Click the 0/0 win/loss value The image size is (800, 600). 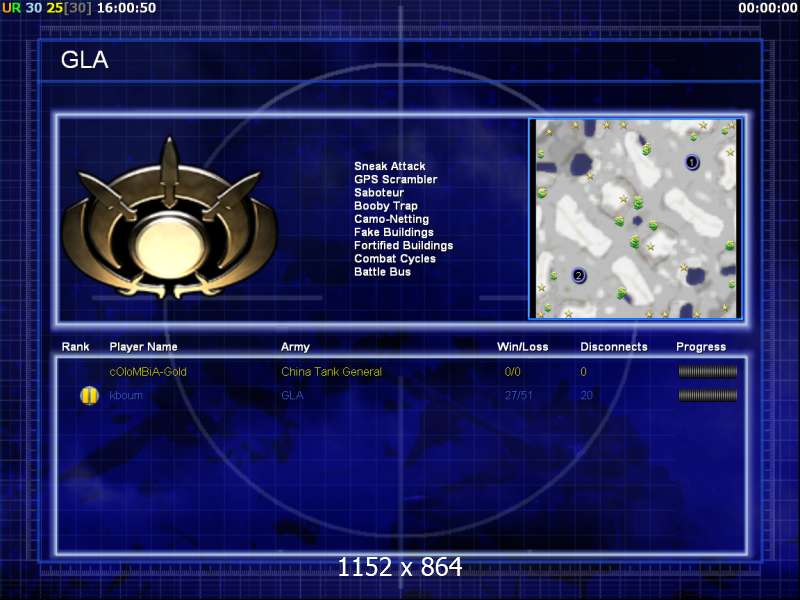[x=512, y=372]
